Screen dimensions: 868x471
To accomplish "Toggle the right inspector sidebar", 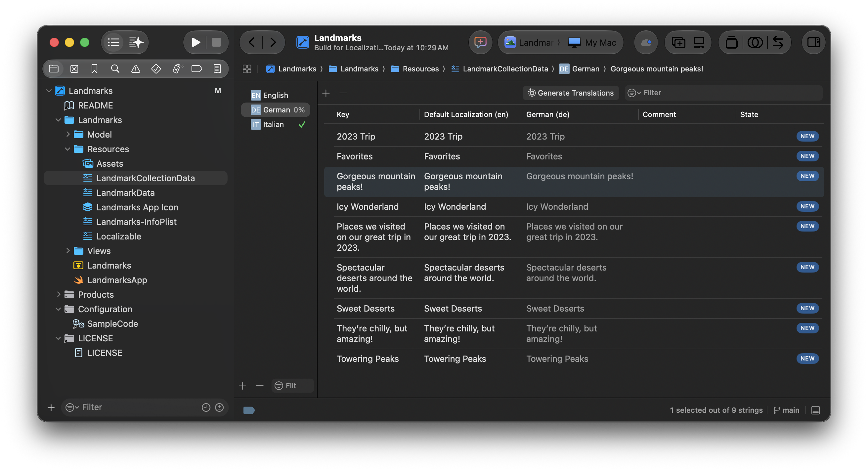I will 813,42.
